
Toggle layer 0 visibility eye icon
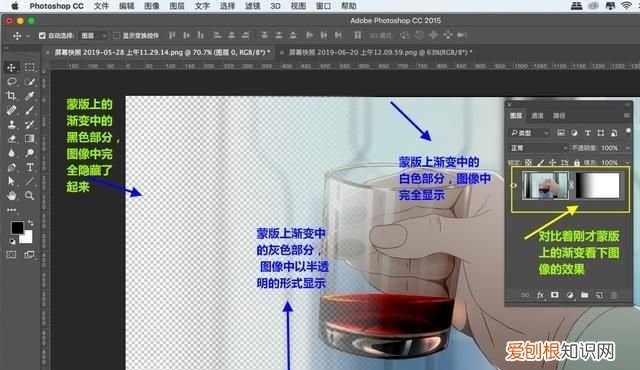[514, 185]
